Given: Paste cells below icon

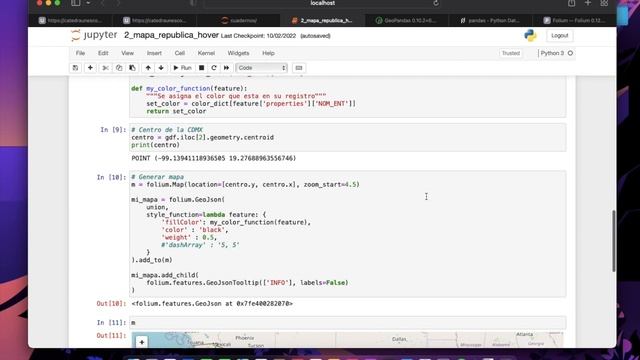Looking at the screenshot, I should (132, 68).
